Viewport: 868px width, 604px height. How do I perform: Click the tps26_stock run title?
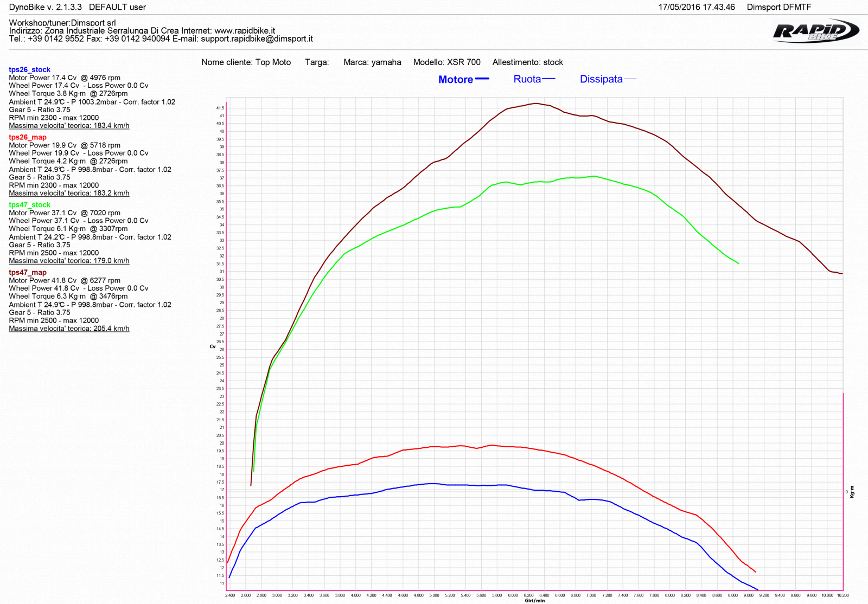click(29, 69)
